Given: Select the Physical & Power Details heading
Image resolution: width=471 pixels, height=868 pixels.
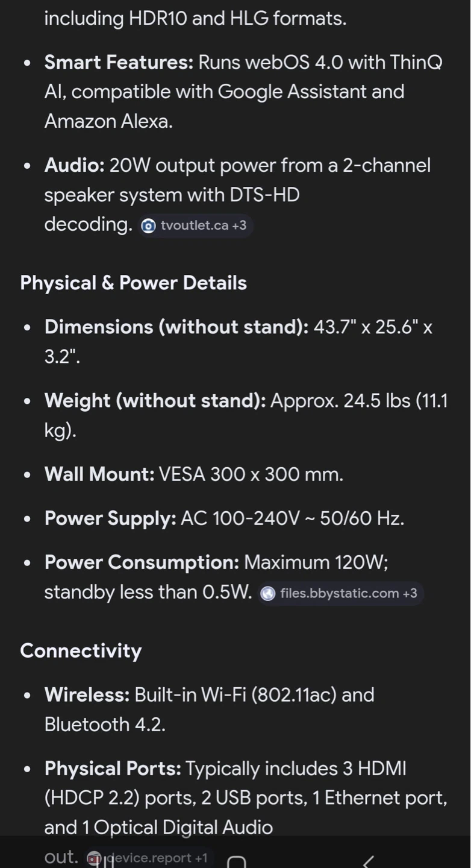Looking at the screenshot, I should tap(133, 283).
